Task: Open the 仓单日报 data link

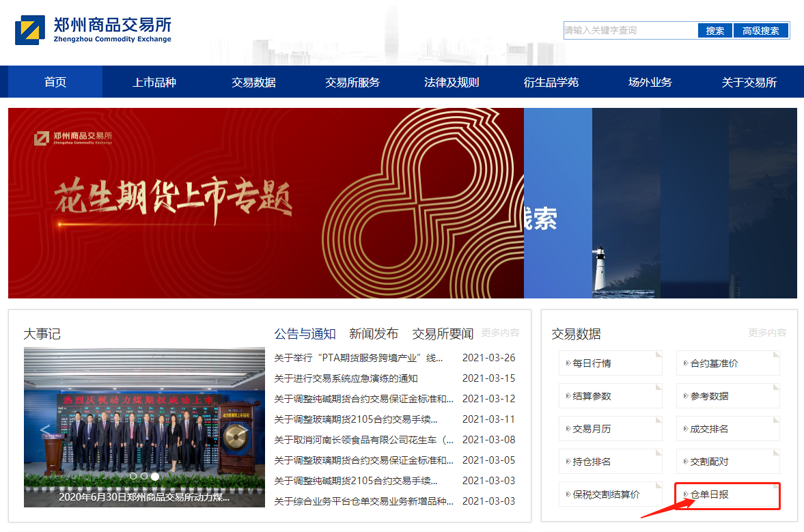Action: coord(710,494)
